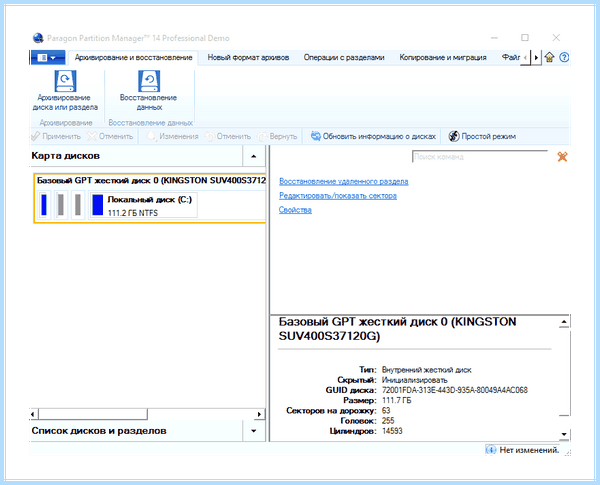
Task: Select Базовый GPT жесткий диск 0 header
Action: [151, 180]
